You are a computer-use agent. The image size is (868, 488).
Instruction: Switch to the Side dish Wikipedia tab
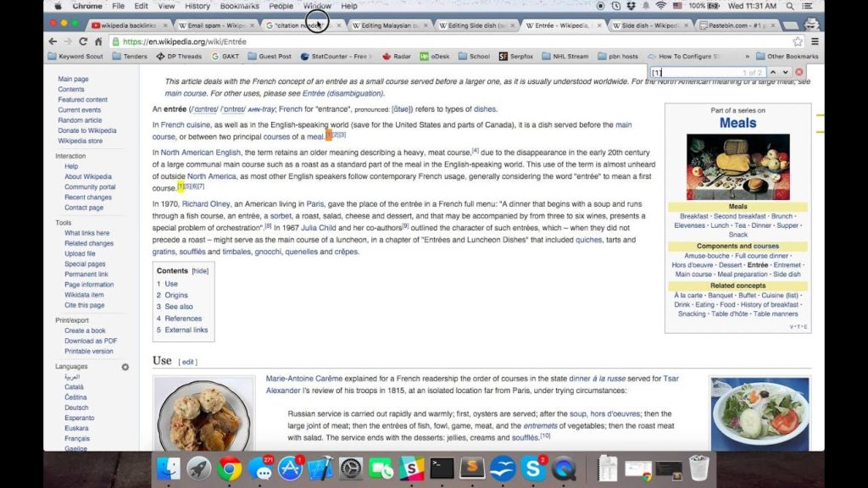[x=649, y=25]
